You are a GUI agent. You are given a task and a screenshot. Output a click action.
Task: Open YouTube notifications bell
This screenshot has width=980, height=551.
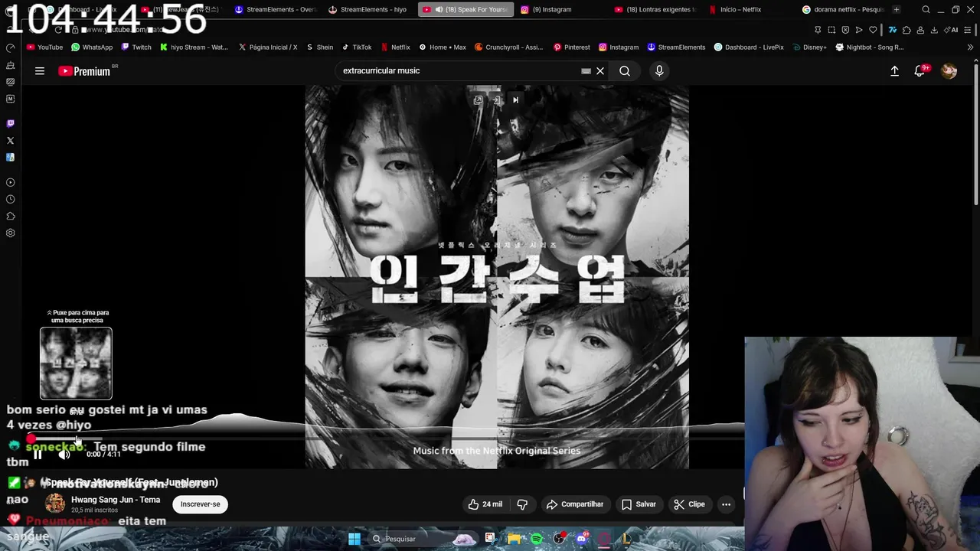(x=920, y=71)
